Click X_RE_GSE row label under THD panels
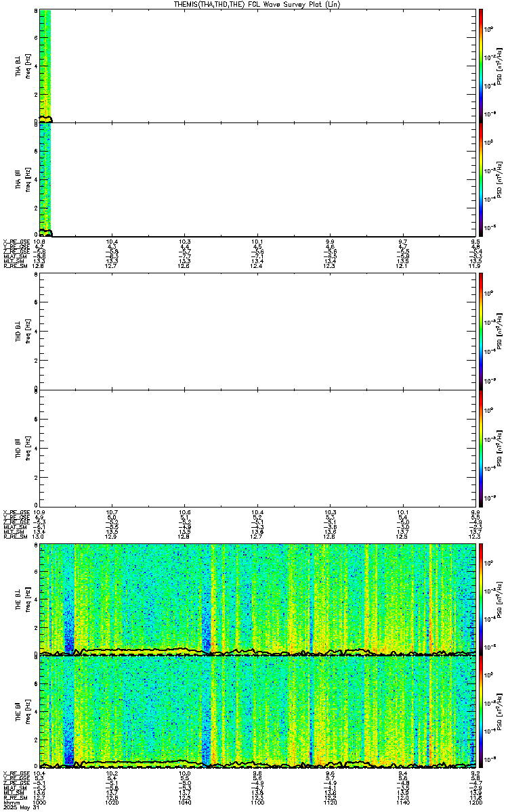 click(x=16, y=512)
